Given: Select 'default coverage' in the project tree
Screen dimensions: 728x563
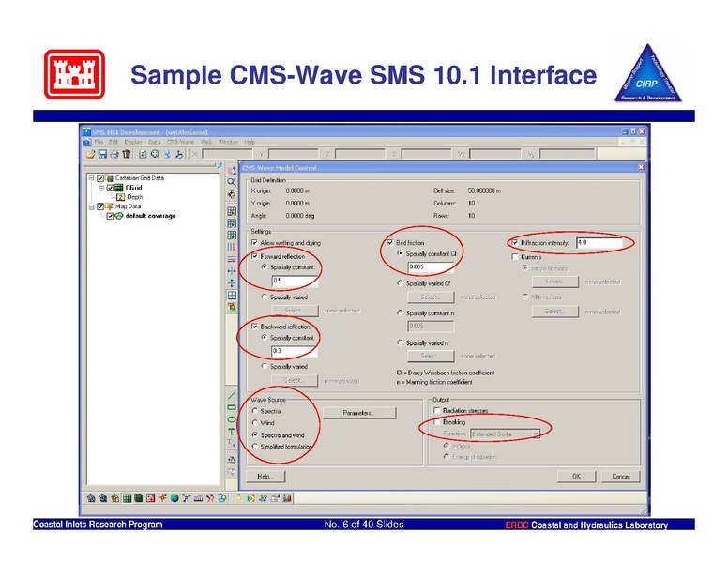Looking at the screenshot, I should tap(150, 216).
